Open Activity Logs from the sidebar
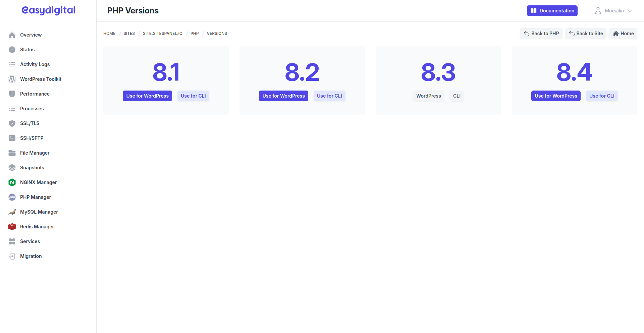Screen dimensions: 644x333 tap(35, 64)
